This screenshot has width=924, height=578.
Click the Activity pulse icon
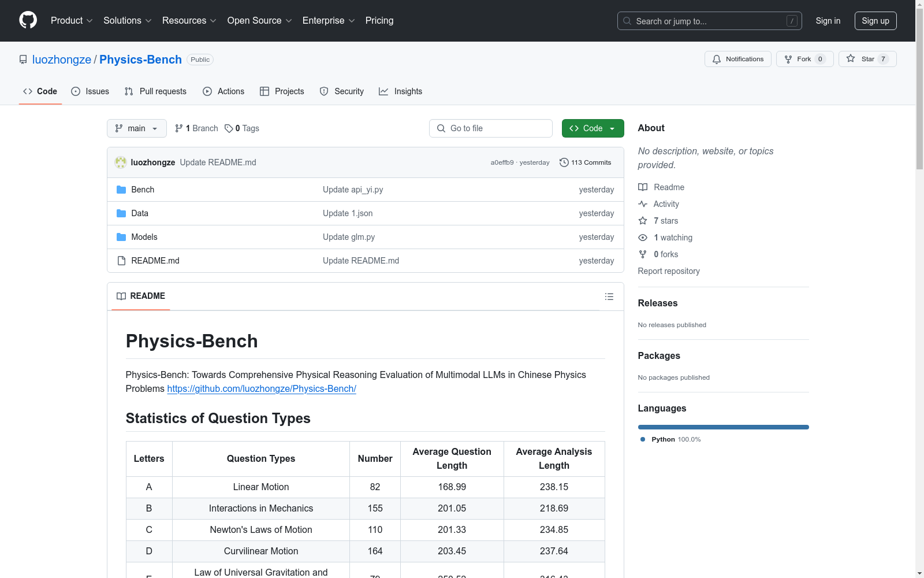click(643, 204)
